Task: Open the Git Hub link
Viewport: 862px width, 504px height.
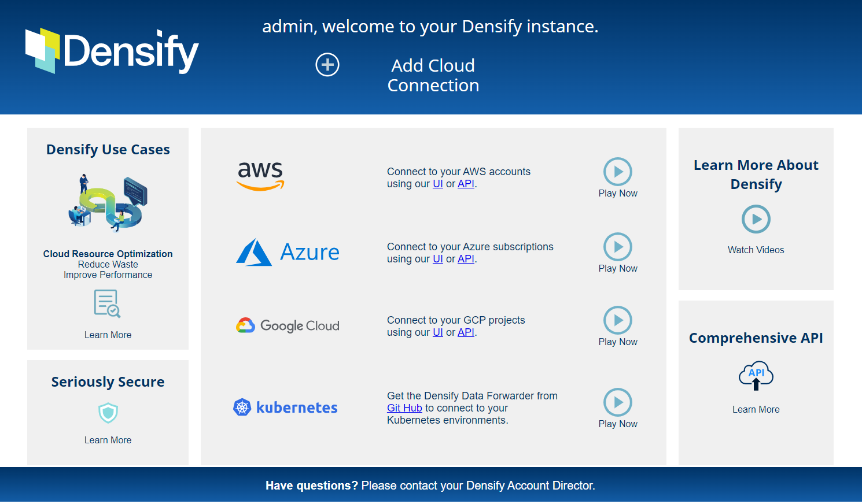Action: pos(404,408)
